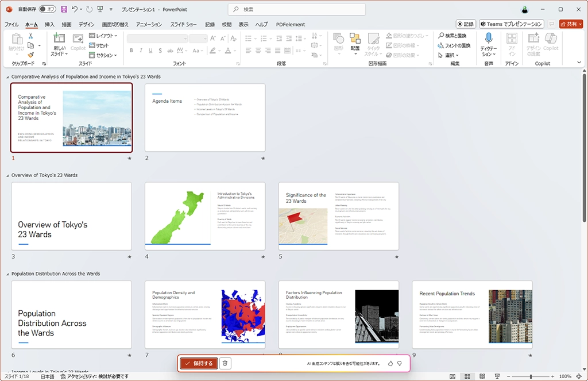Click the Replace Fonts option
The height and width of the screenshot is (381, 588).
(x=454, y=45)
